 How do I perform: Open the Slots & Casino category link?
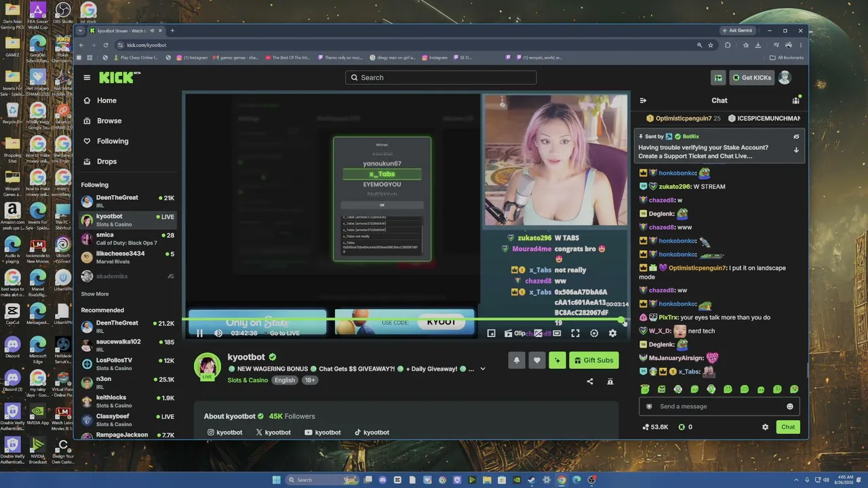[248, 380]
